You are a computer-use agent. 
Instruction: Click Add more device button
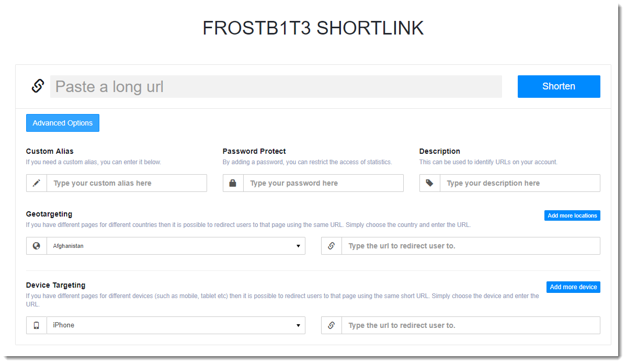(x=573, y=287)
